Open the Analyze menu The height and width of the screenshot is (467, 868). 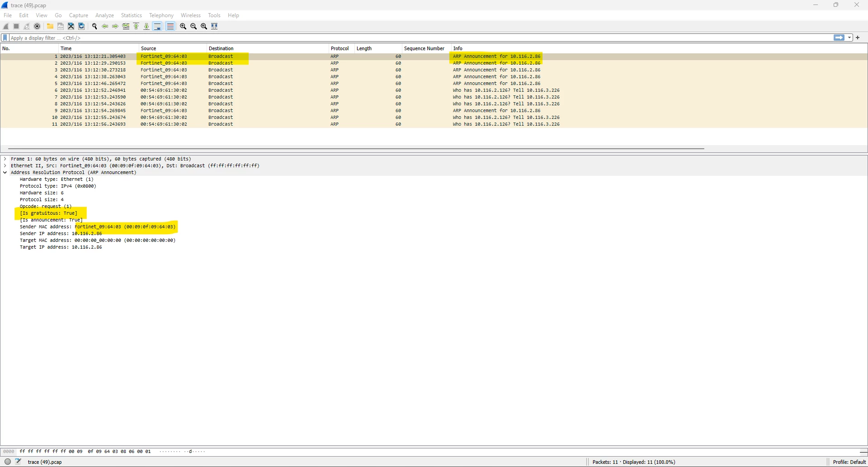click(x=104, y=15)
